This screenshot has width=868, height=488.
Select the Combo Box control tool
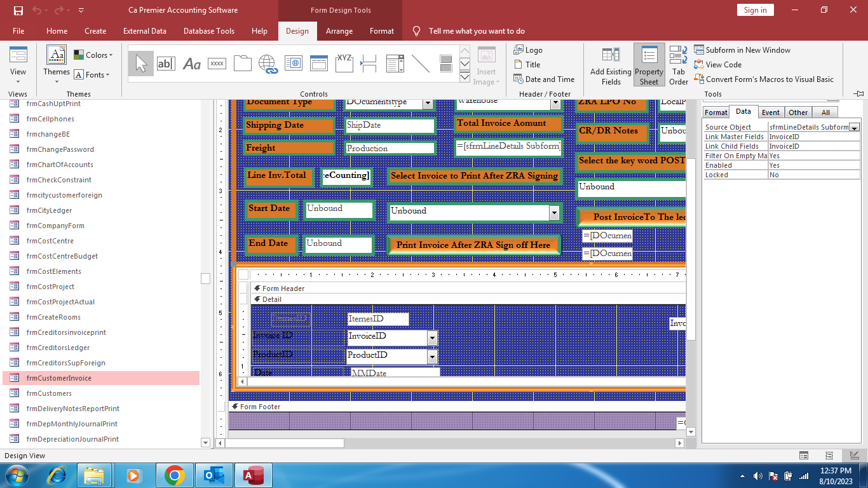(x=395, y=63)
